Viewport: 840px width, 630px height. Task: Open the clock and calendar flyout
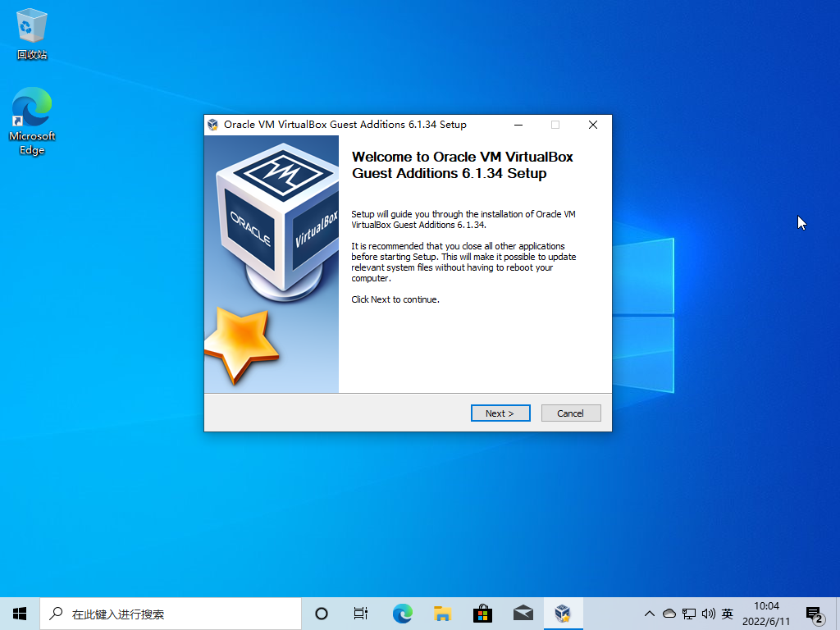[x=766, y=613]
